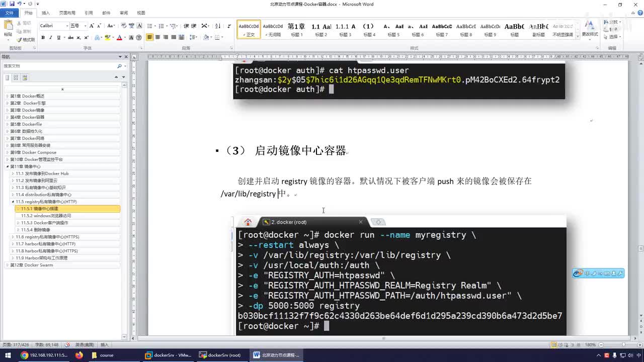Click the Find (查找) button
Image resolution: width=644 pixels, height=362 pixels.
coord(612,22)
